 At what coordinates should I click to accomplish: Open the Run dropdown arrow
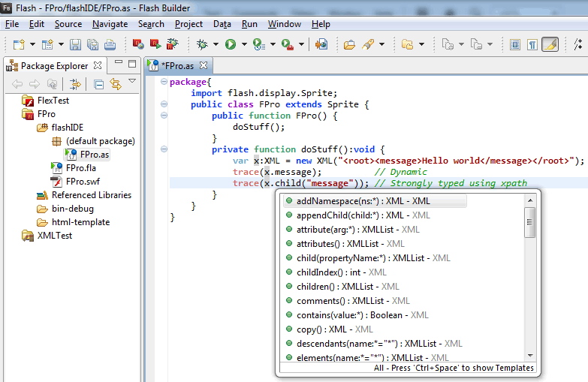pos(244,44)
